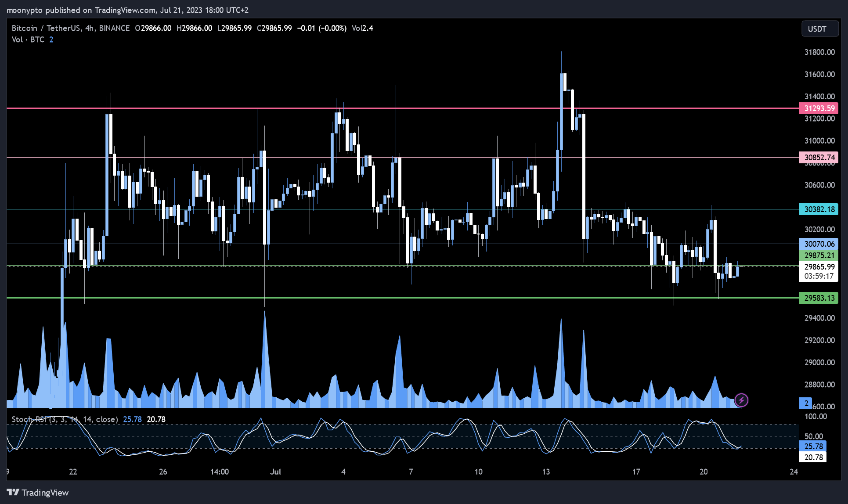The width and height of the screenshot is (848, 504).
Task: Click the 29583.13 green price label
Action: pos(819,298)
